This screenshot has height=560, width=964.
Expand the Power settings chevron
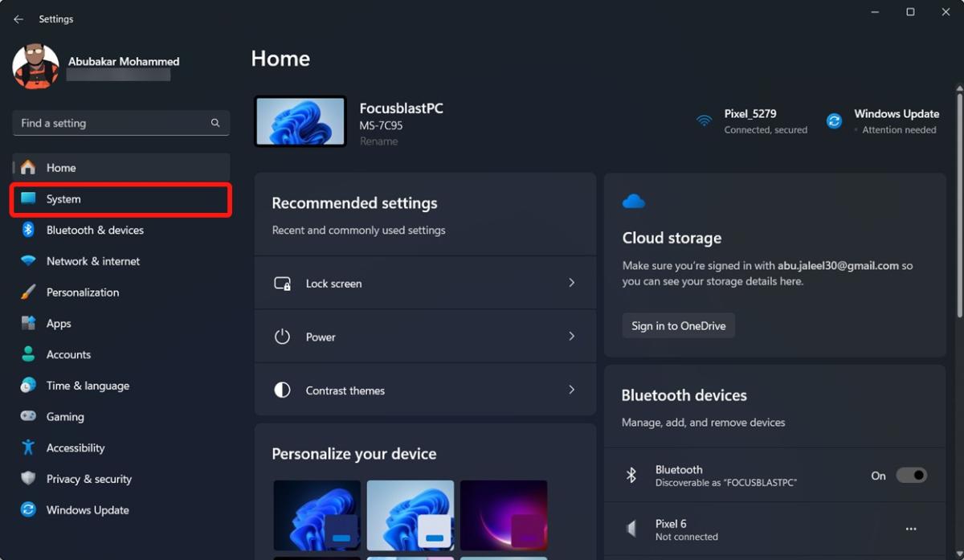[x=572, y=337]
